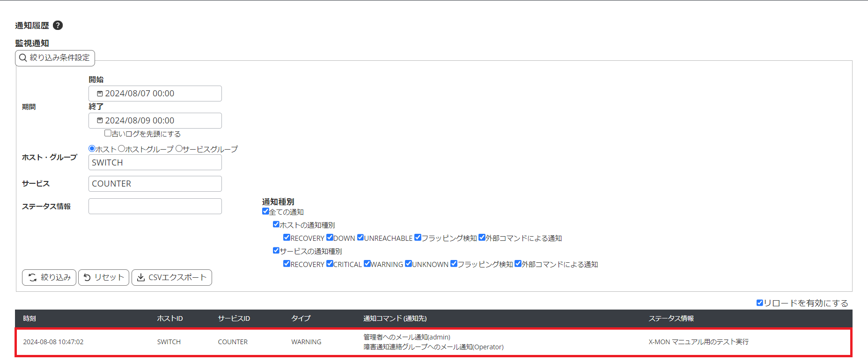The width and height of the screenshot is (868, 361).
Task: Click the host input field containing SWITCH
Action: (155, 163)
